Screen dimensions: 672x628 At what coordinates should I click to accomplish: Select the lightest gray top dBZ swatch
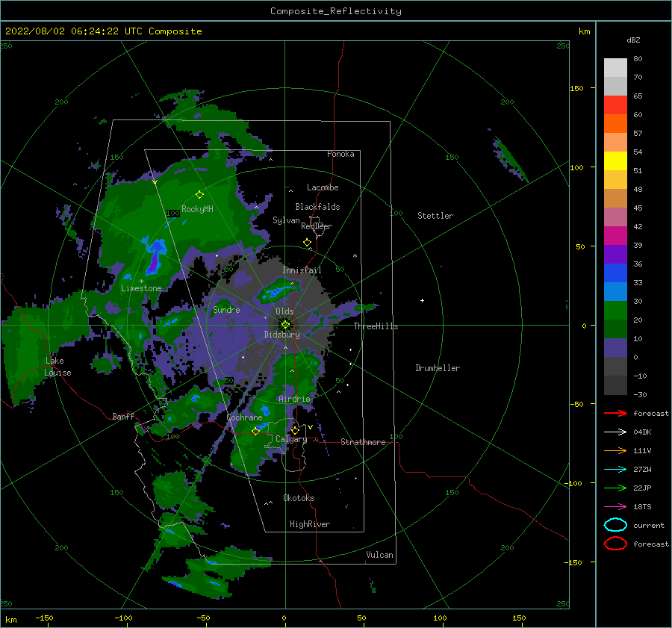[615, 67]
